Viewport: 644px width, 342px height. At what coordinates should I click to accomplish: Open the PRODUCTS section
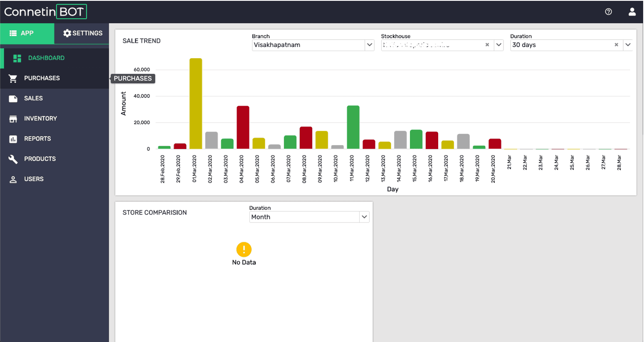[54, 159]
